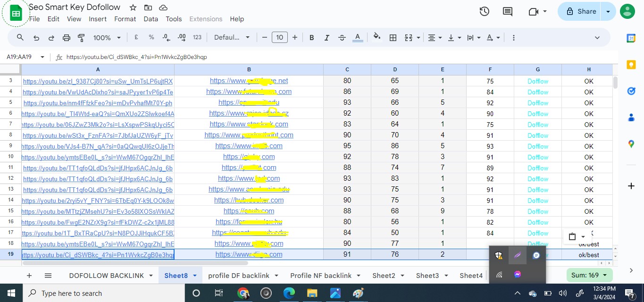This screenshot has height=302, width=644.
Task: Toggle bold formatting
Action: (311, 38)
